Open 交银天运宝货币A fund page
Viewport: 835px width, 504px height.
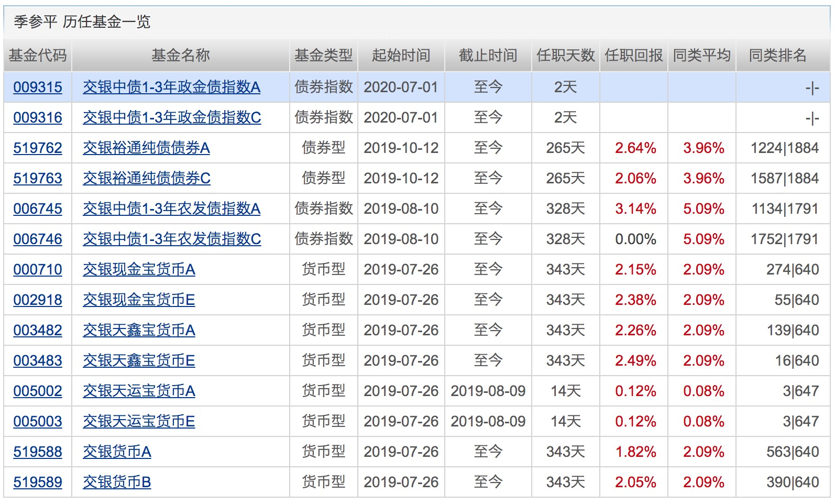[139, 391]
